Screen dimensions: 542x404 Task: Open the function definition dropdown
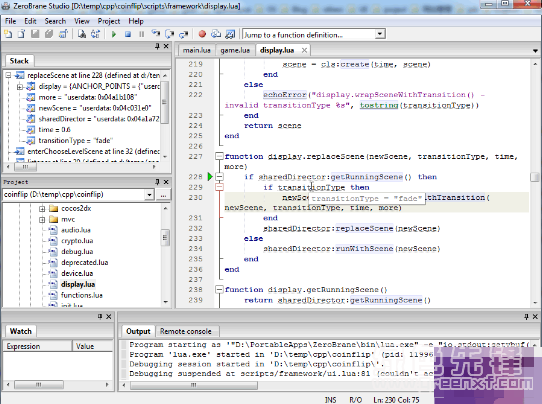tap(380, 34)
